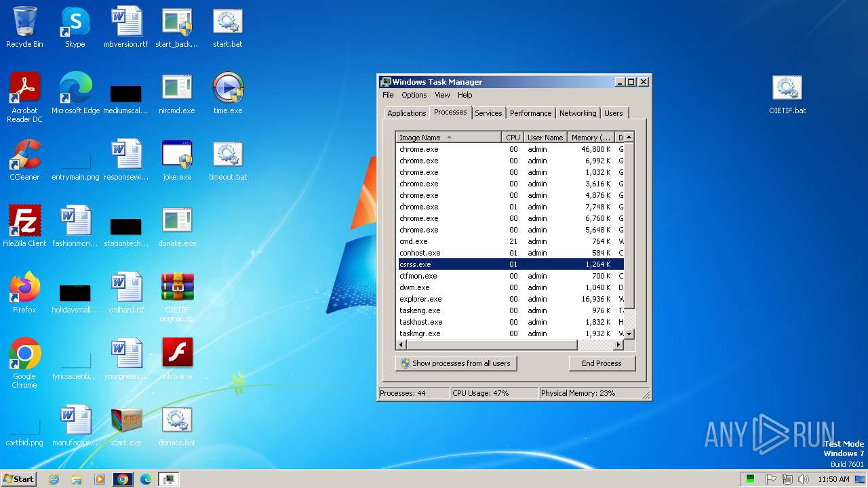868x488 pixels.
Task: Sort processes by Memory column header
Action: coord(591,138)
